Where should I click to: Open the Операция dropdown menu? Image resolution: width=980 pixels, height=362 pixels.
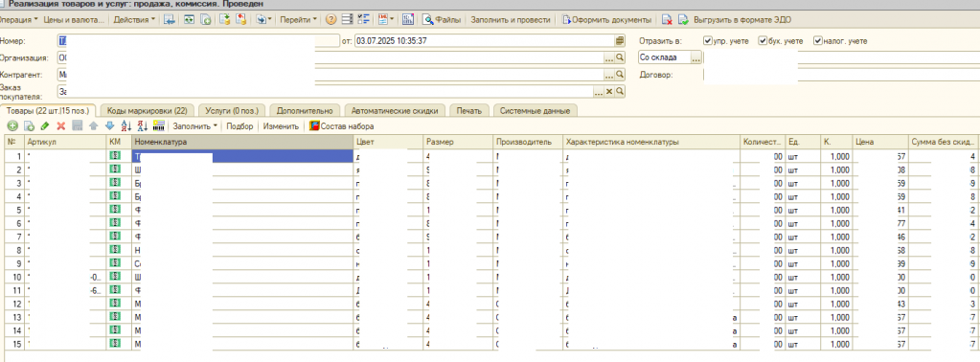pyautogui.click(x=19, y=19)
